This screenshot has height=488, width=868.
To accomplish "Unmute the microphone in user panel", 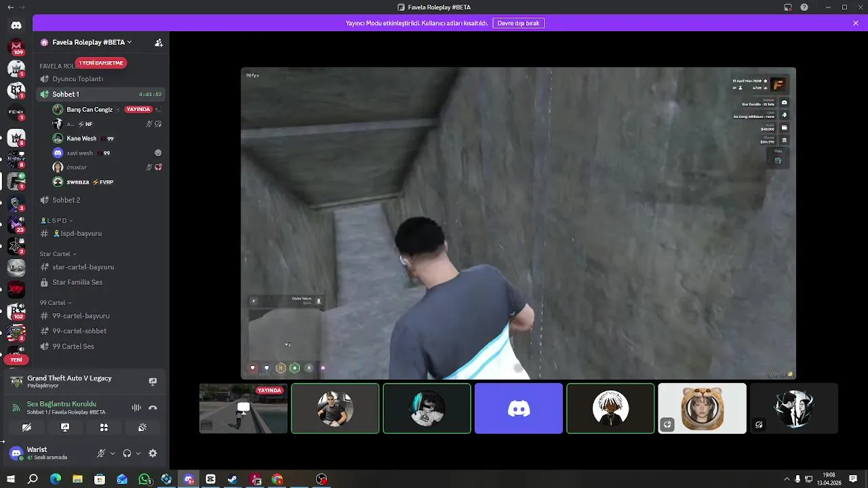I will pyautogui.click(x=101, y=453).
